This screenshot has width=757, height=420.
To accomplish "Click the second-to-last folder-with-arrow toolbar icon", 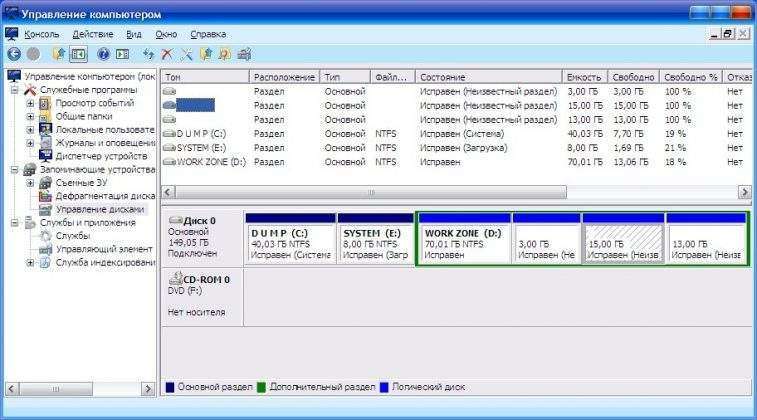I will (206, 54).
